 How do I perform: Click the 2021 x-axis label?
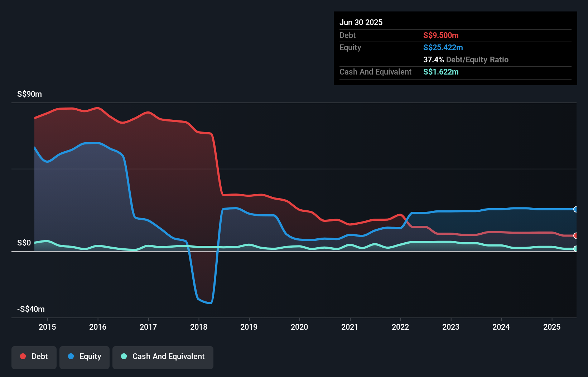(x=350, y=327)
